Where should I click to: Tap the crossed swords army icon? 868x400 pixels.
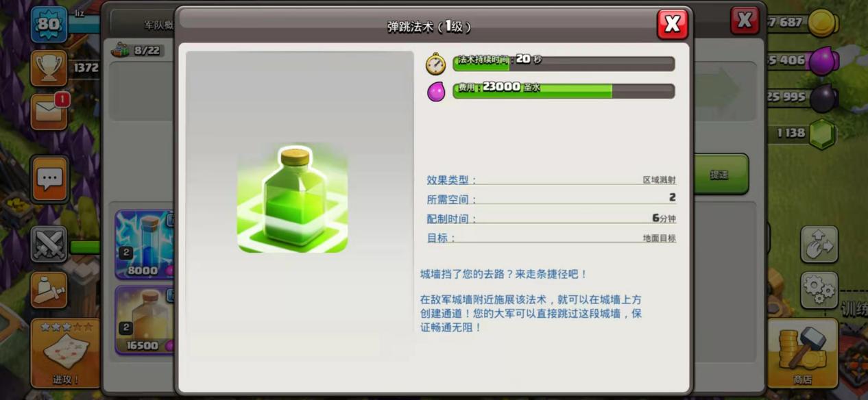(x=49, y=245)
